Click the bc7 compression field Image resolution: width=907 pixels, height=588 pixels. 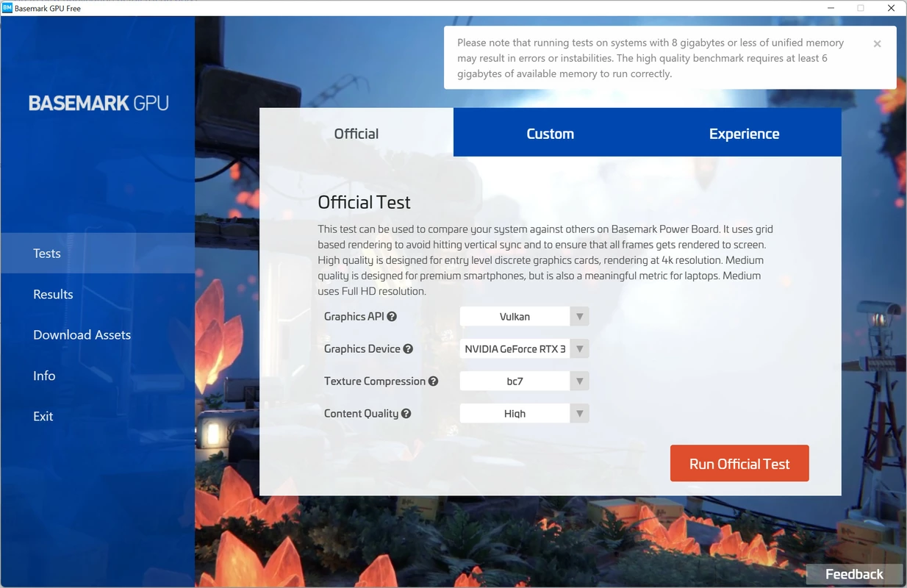point(515,381)
